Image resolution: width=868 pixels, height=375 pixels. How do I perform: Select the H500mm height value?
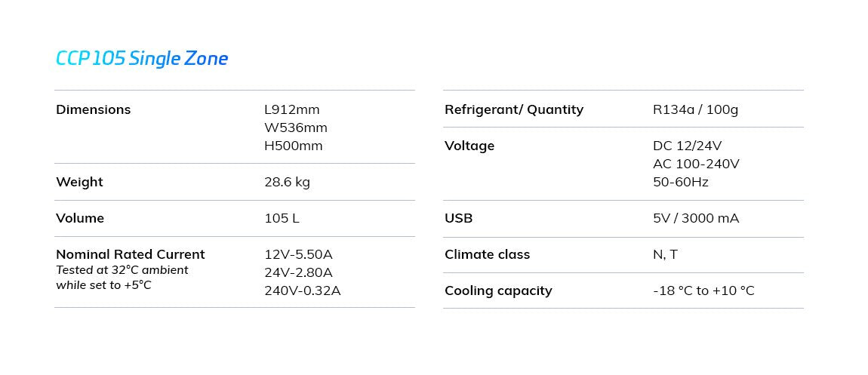[293, 146]
